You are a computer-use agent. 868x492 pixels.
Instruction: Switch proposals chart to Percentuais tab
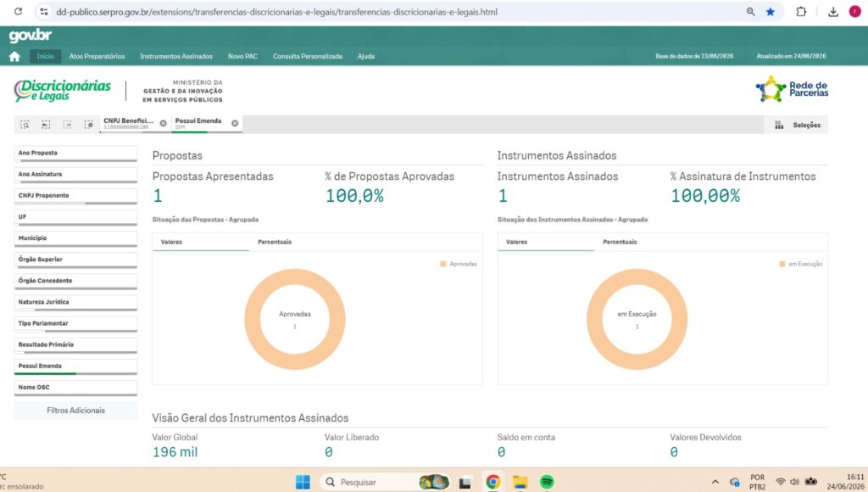point(275,242)
